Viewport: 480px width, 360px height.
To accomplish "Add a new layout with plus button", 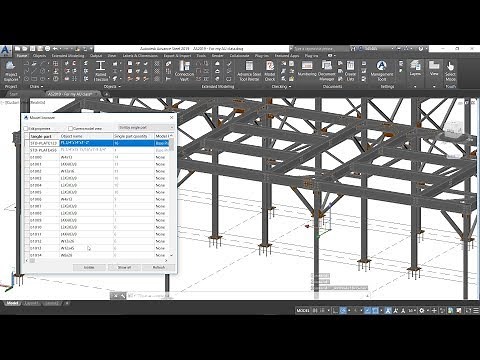I will [x=67, y=303].
